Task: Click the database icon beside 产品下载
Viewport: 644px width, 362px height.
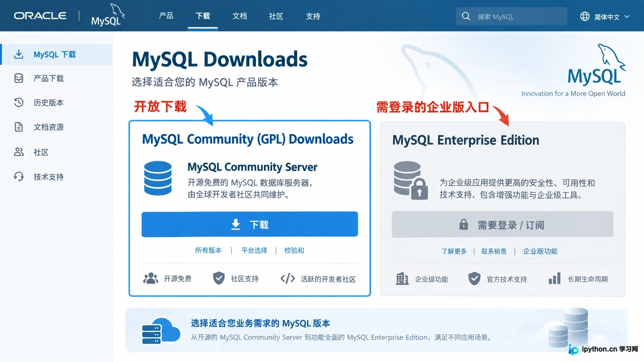Action: point(18,78)
